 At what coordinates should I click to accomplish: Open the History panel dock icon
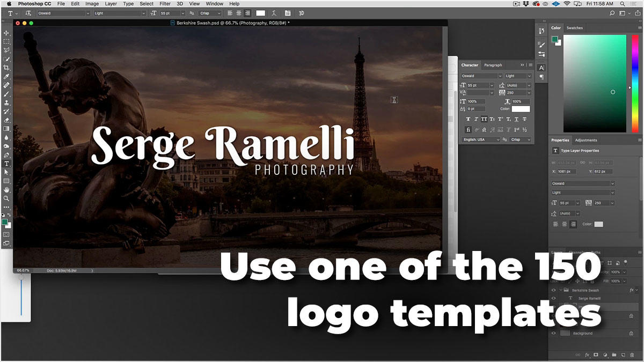(541, 31)
